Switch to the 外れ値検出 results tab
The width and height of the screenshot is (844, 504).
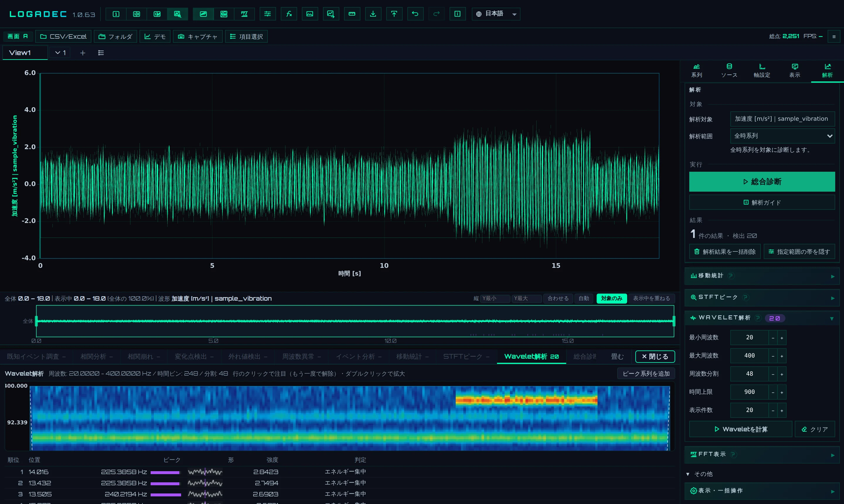tap(248, 357)
